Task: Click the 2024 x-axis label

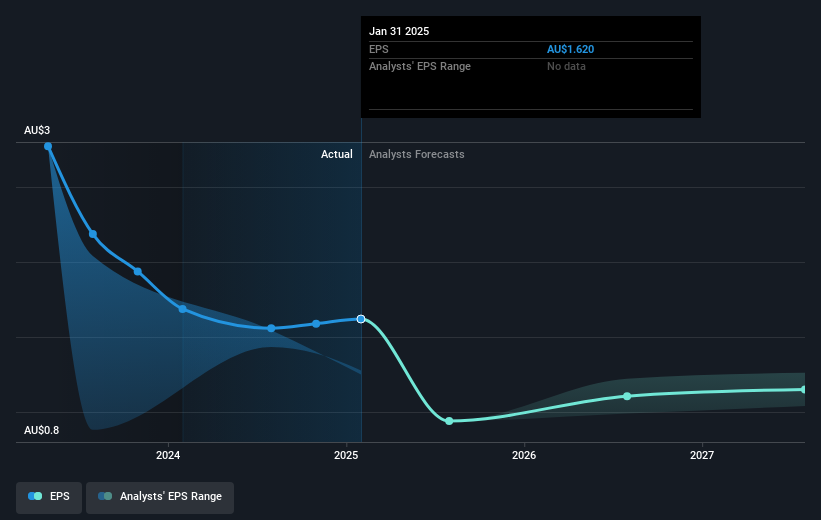Action: pos(168,455)
